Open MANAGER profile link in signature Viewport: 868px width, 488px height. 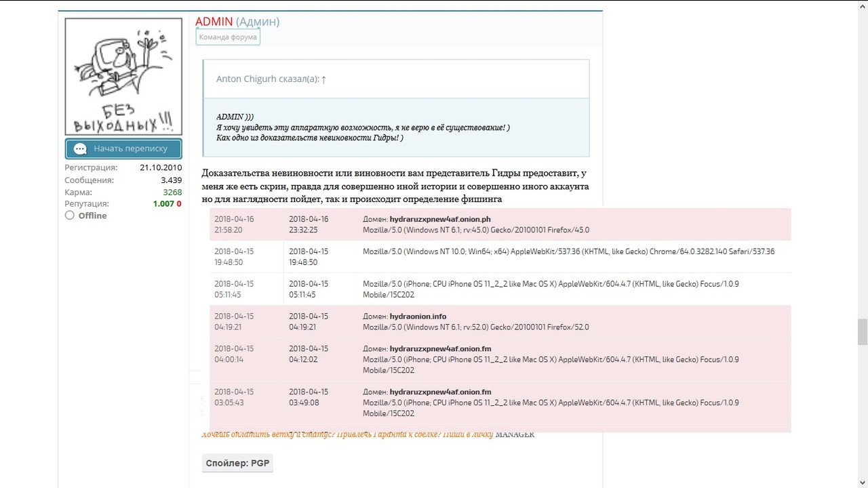click(515, 434)
